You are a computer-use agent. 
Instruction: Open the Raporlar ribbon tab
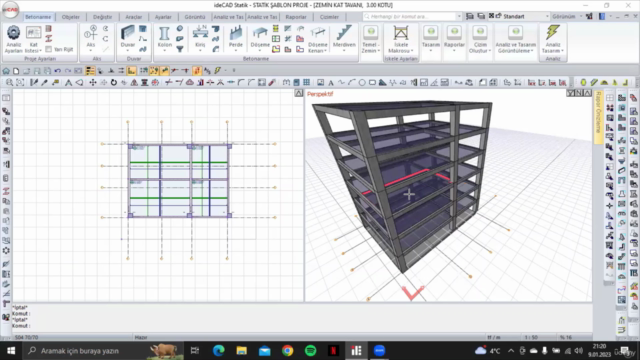296,17
